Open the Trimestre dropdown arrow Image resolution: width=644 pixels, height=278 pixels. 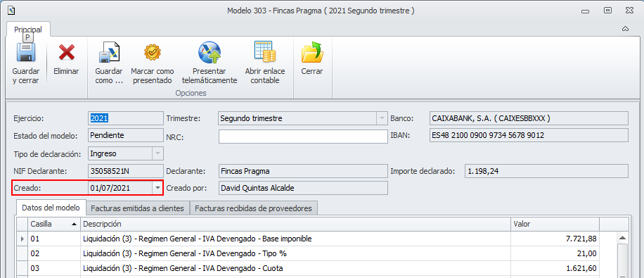pyautogui.click(x=382, y=118)
